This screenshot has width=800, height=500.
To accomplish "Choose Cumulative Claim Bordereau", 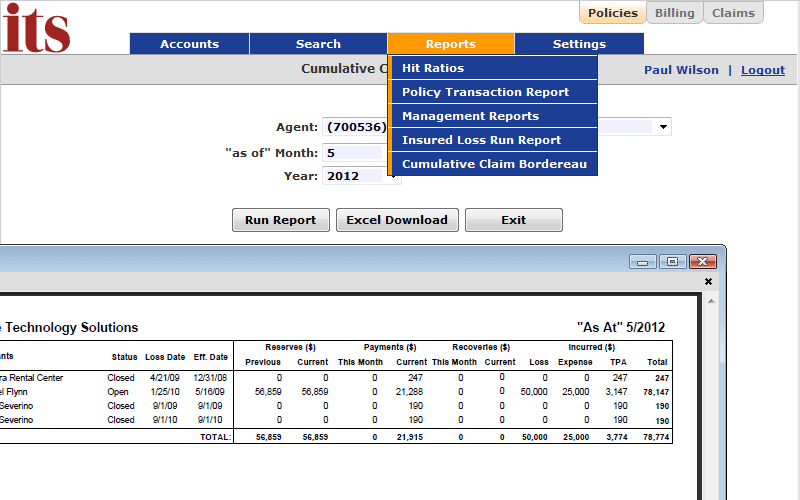I will click(493, 164).
